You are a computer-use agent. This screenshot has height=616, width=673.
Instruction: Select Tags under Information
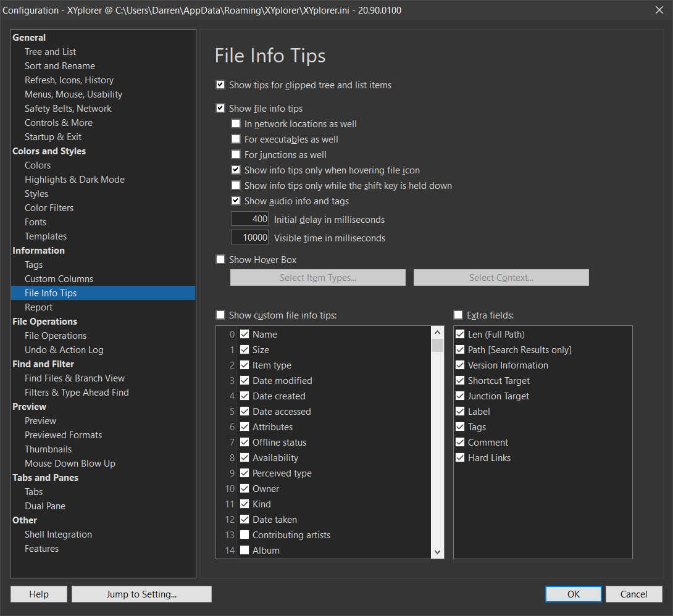[33, 264]
